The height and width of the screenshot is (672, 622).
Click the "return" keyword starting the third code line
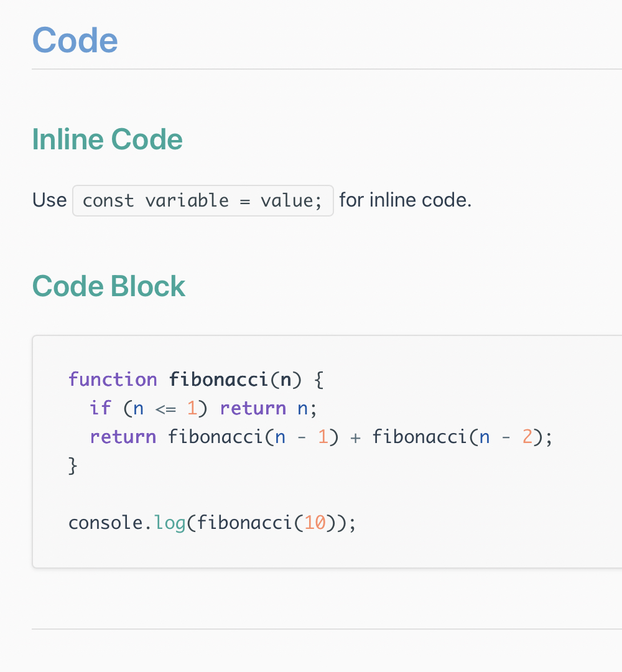pos(123,437)
